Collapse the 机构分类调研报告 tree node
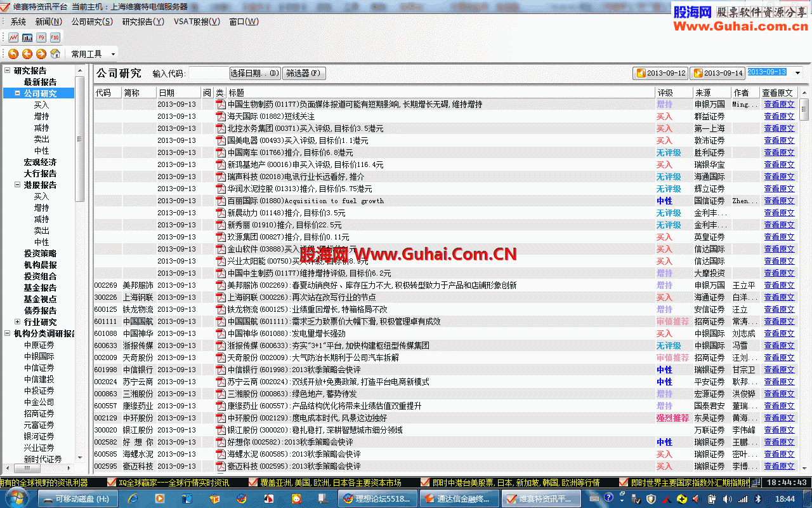This screenshot has width=812, height=508. point(7,333)
